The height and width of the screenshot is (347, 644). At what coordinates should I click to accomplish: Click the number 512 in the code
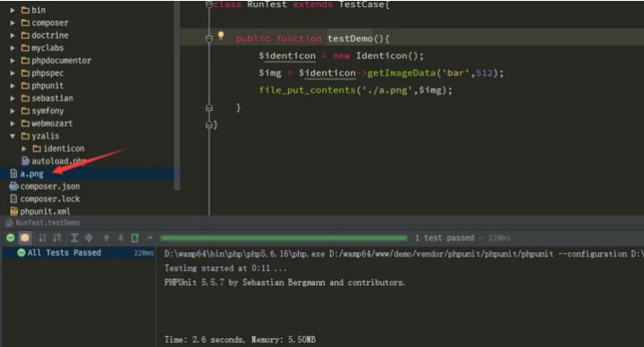(484, 73)
